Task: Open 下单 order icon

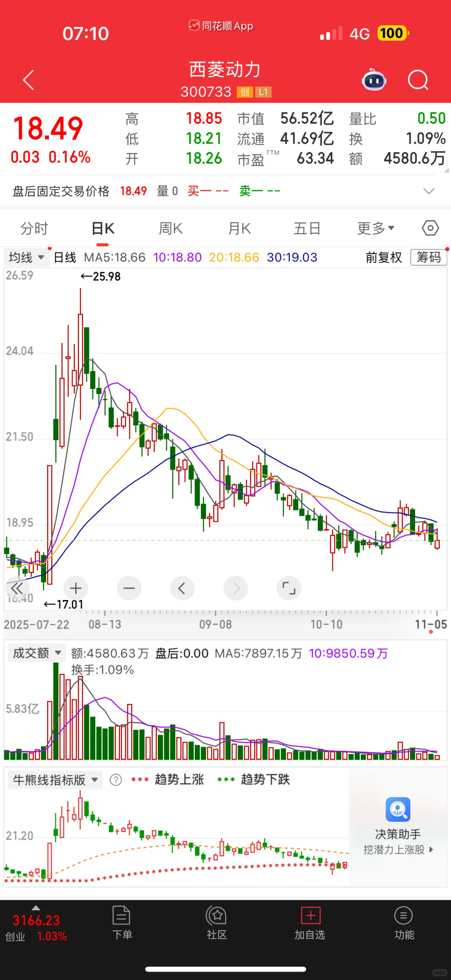Action: pos(122,915)
